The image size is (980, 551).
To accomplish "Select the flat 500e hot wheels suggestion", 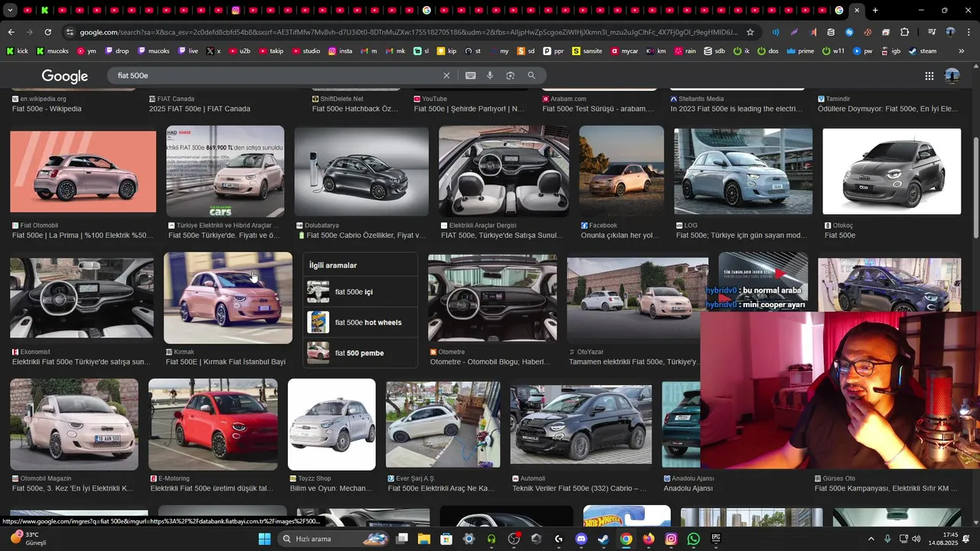I will coord(361,322).
